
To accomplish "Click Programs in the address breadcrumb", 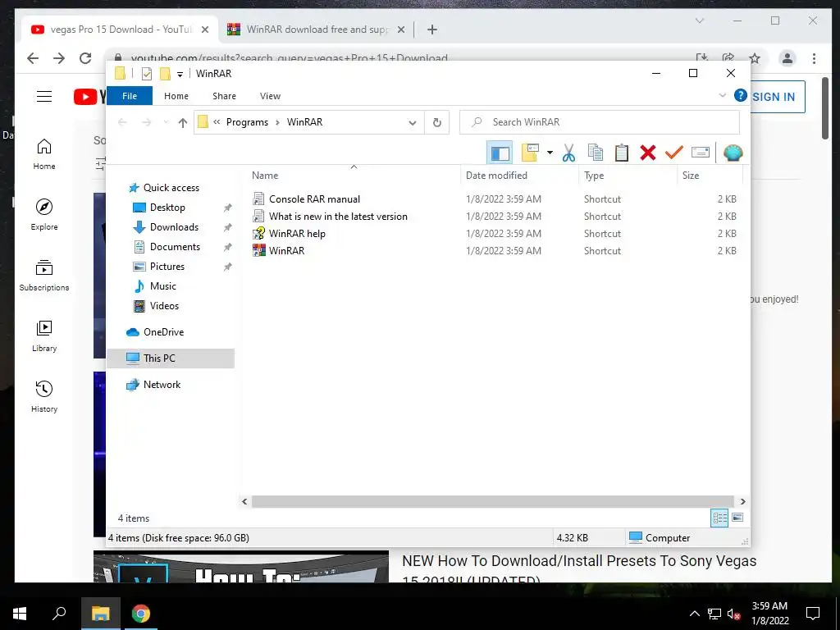I will 247,122.
